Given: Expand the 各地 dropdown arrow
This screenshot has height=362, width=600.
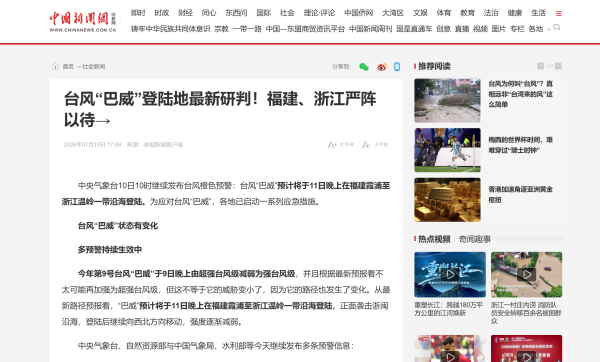Looking at the screenshot, I should point(548,29).
